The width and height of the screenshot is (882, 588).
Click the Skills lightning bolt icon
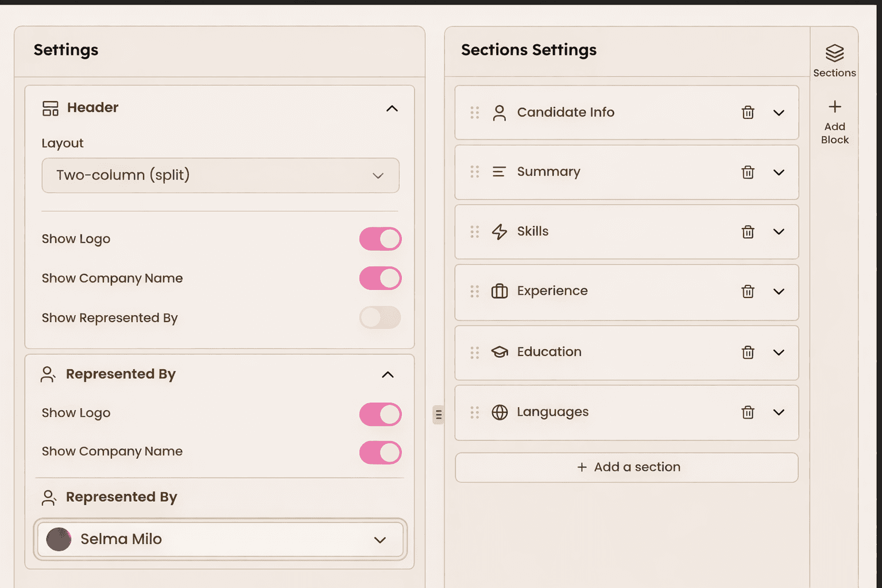pos(500,231)
